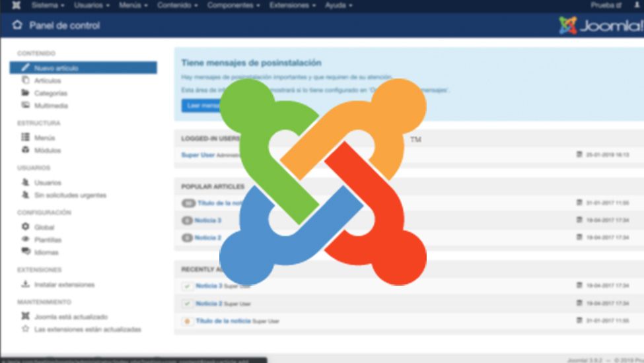644x363 pixels.
Task: Click the user account icon at top right
Action: pyautogui.click(x=637, y=5)
